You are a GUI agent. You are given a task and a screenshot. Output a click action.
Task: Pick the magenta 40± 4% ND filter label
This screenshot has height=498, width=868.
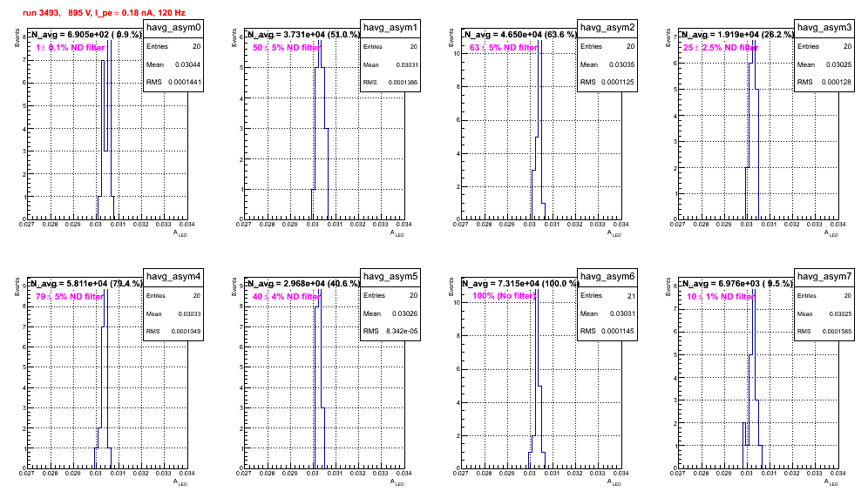tap(287, 297)
